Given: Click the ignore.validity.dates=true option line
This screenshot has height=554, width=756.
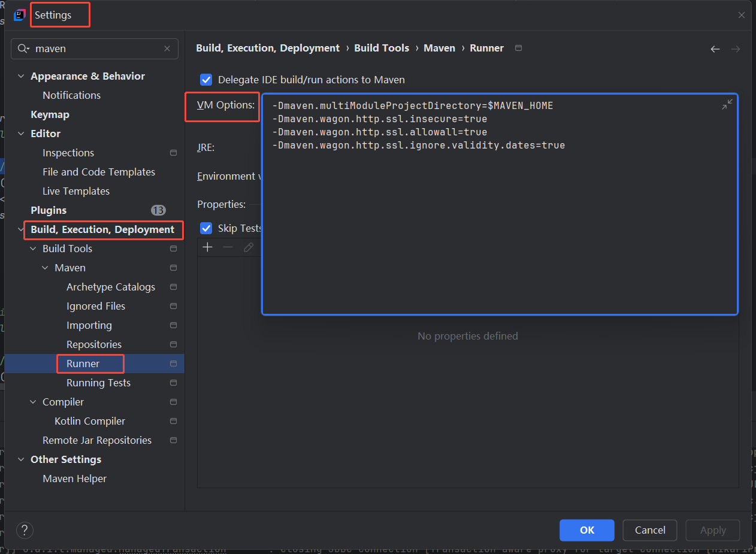Looking at the screenshot, I should pos(418,145).
